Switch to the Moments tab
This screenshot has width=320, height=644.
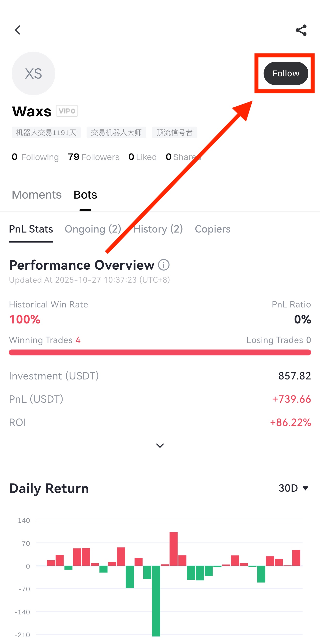point(37,195)
